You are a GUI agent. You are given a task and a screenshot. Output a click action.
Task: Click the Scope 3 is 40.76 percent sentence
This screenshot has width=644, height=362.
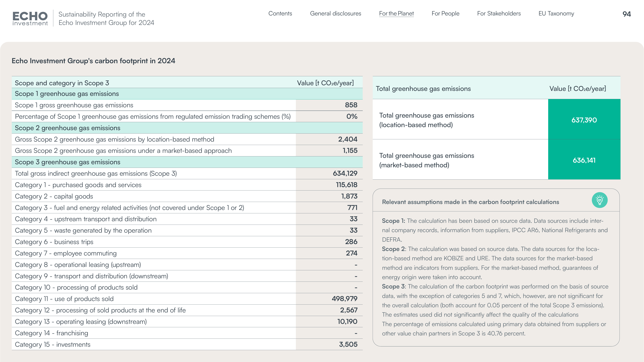tap(494, 329)
